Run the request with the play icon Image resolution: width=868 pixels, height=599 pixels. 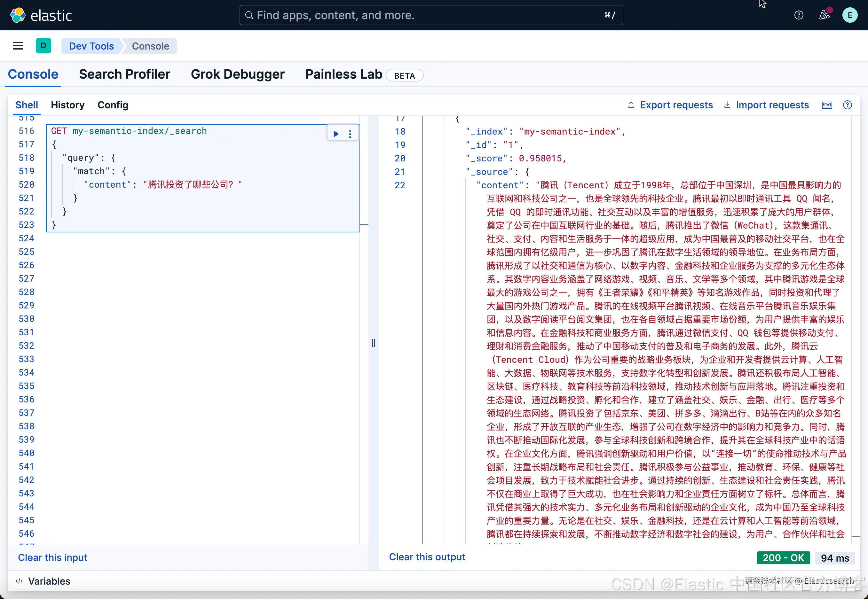point(336,134)
